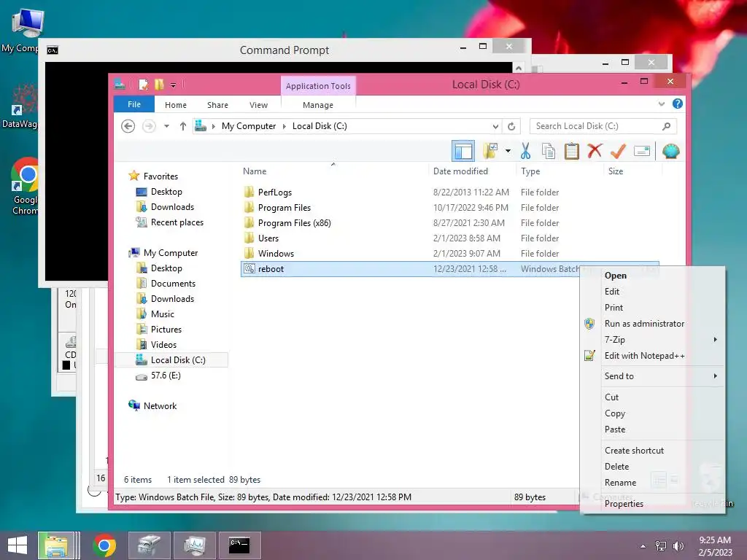
Task: Open Properties from context menu
Action: (653, 504)
